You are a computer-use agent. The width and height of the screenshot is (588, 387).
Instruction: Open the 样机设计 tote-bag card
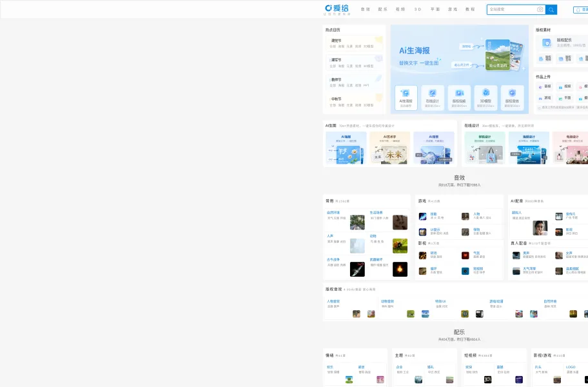[484, 148]
